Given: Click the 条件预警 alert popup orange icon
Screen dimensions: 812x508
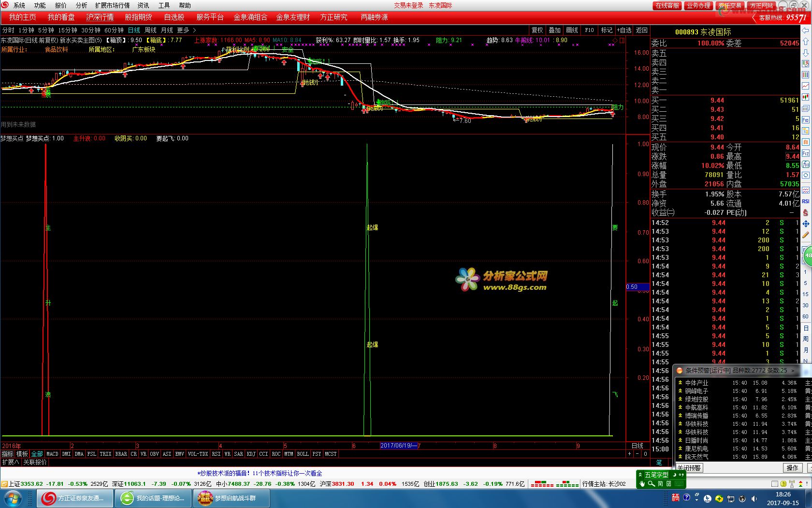Looking at the screenshot, I should coord(680,371).
